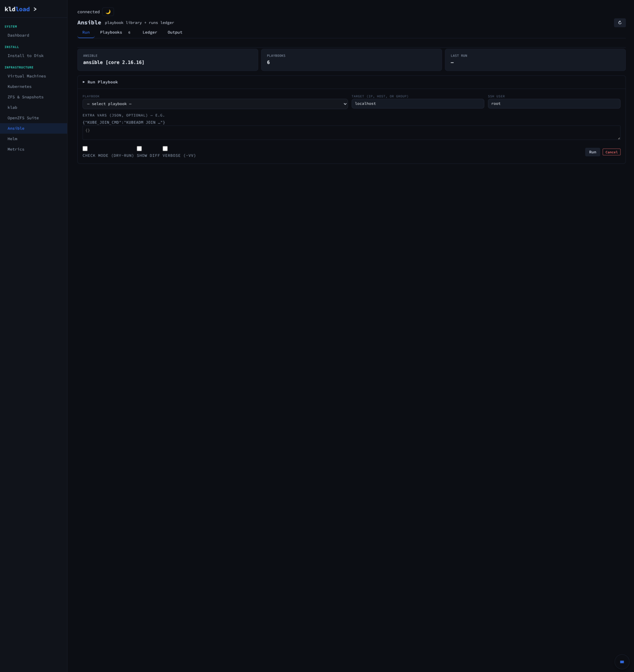
Task: Click the Run button
Action: tap(592, 152)
